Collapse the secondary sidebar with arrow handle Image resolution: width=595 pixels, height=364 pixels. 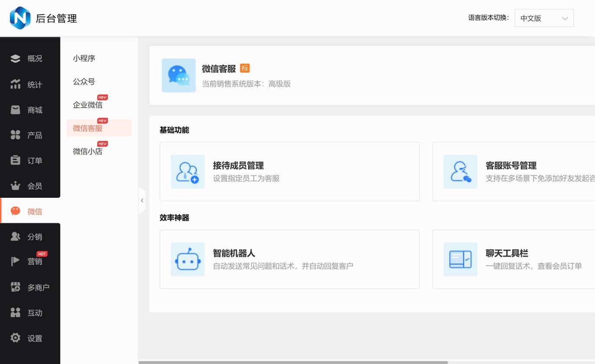142,200
